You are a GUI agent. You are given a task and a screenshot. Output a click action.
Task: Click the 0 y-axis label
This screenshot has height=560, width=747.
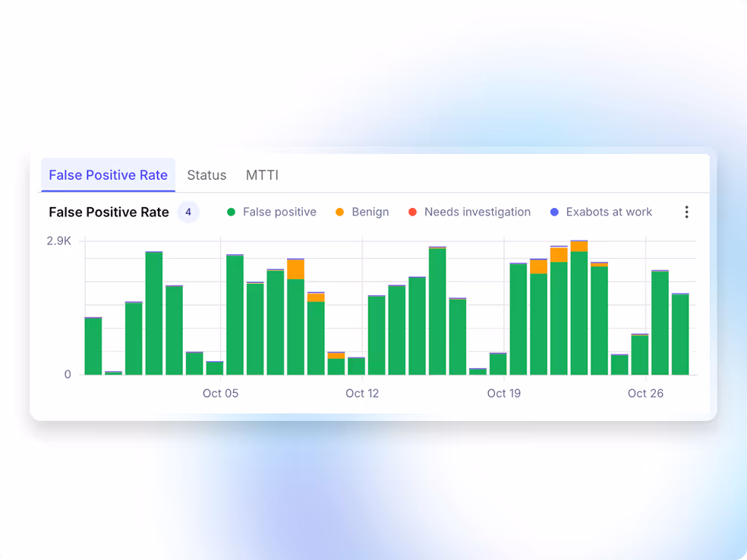pos(68,374)
